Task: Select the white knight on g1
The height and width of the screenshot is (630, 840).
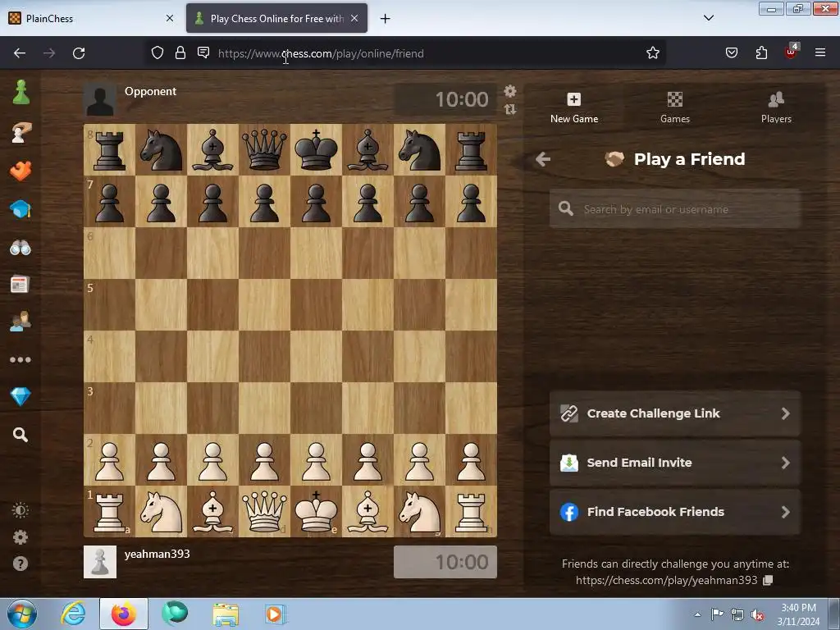Action: point(419,512)
